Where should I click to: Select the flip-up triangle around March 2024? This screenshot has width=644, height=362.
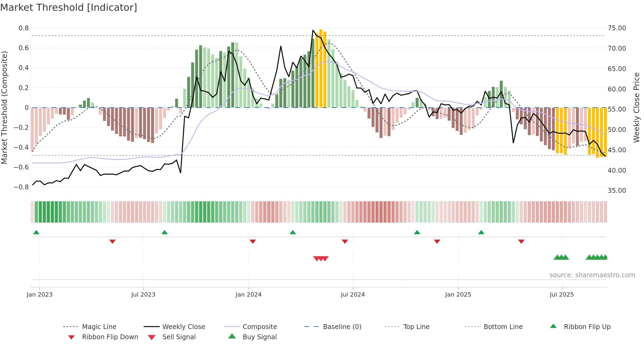(293, 232)
